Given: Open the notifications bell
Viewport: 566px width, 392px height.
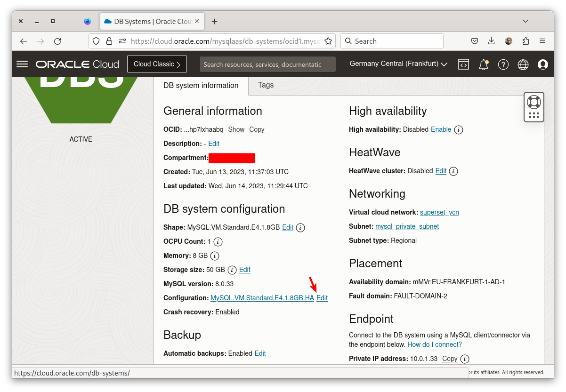Looking at the screenshot, I should pyautogui.click(x=483, y=64).
